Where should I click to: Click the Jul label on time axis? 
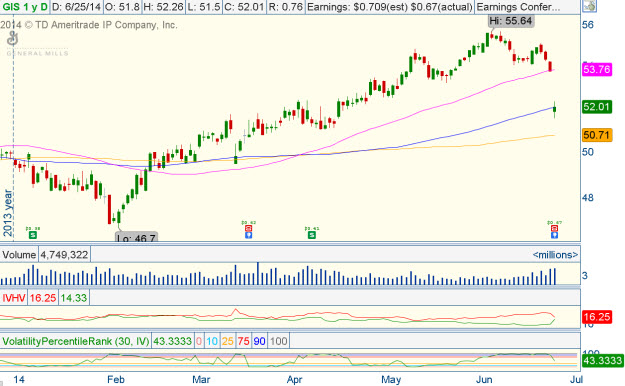tap(576, 379)
